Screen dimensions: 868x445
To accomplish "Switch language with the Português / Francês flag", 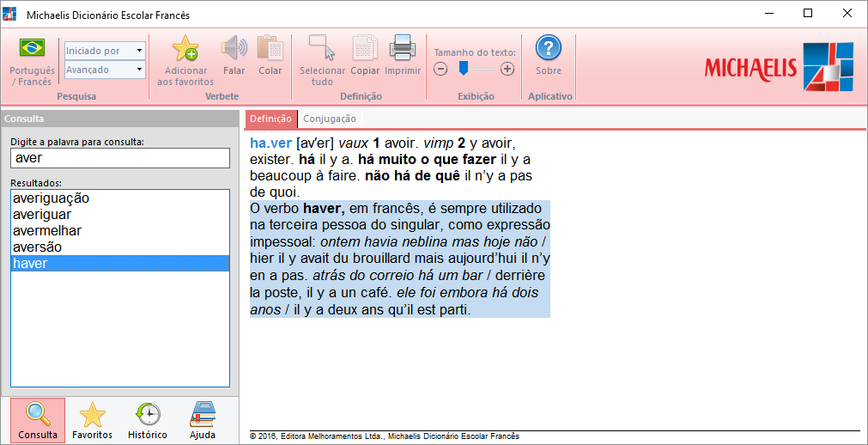I will (32, 47).
